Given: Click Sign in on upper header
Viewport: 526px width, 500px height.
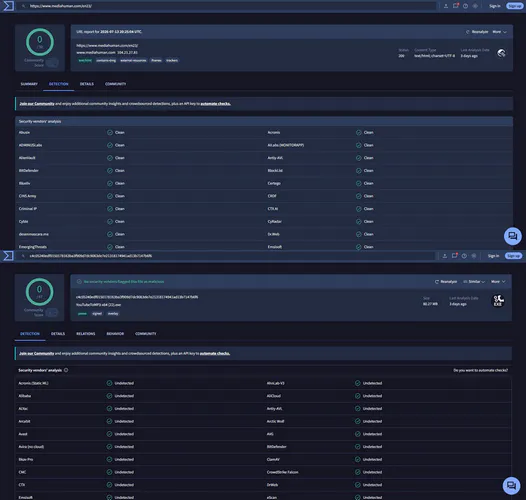Looking at the screenshot, I should coord(494,6).
